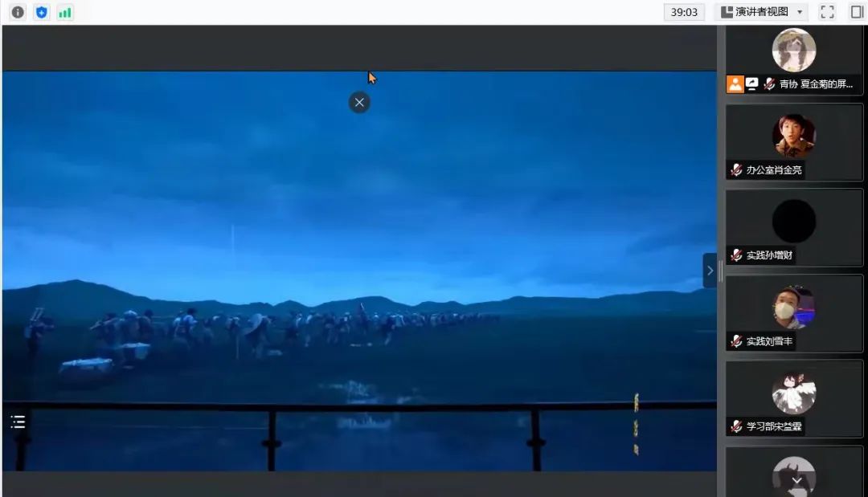868x497 pixels.
Task: Open the meeting info icon
Action: pos(18,12)
